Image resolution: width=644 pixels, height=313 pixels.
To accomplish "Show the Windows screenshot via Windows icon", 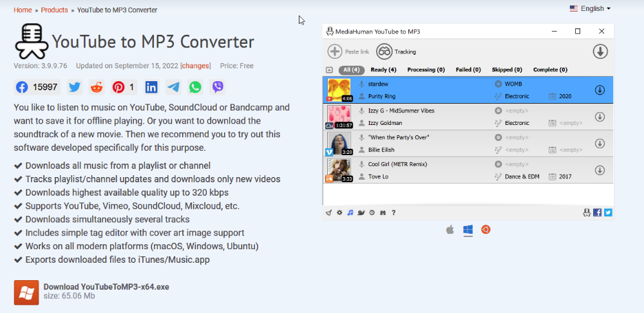I will click(468, 230).
